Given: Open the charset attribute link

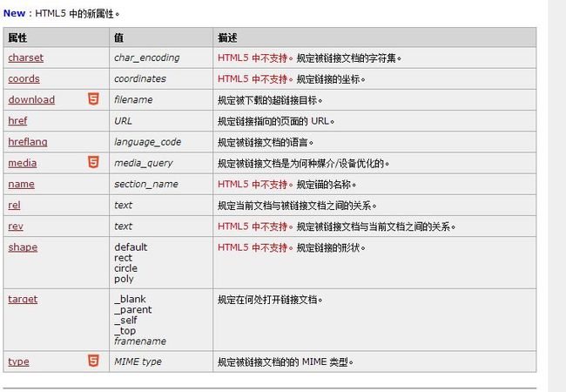Looking at the screenshot, I should pos(25,57).
